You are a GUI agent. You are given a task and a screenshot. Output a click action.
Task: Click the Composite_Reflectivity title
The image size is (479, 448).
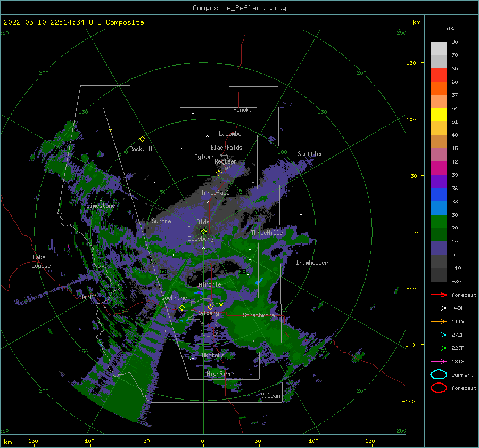coord(240,8)
